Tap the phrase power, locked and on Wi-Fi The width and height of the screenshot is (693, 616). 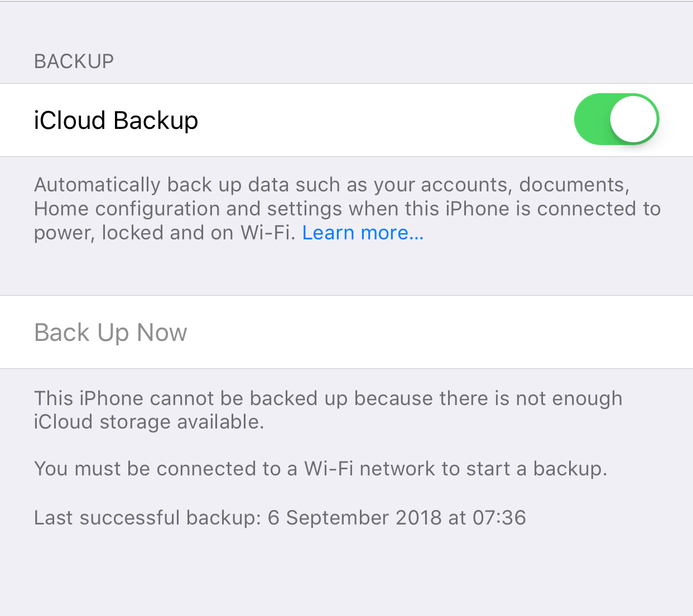tap(165, 233)
